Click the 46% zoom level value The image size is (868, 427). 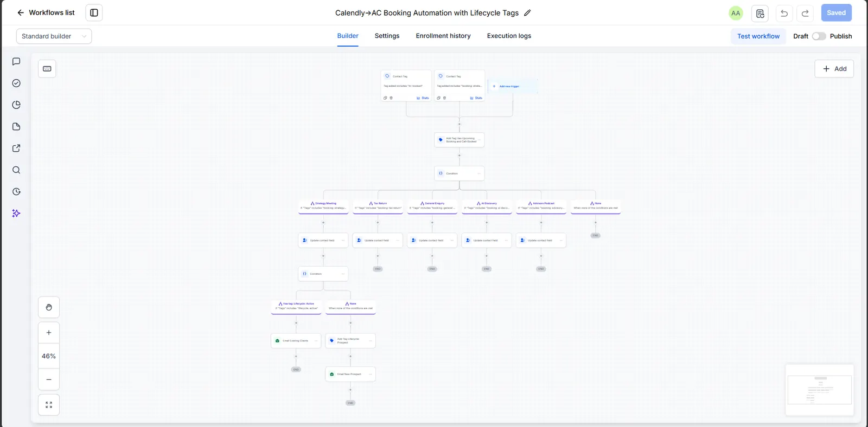pyautogui.click(x=49, y=356)
